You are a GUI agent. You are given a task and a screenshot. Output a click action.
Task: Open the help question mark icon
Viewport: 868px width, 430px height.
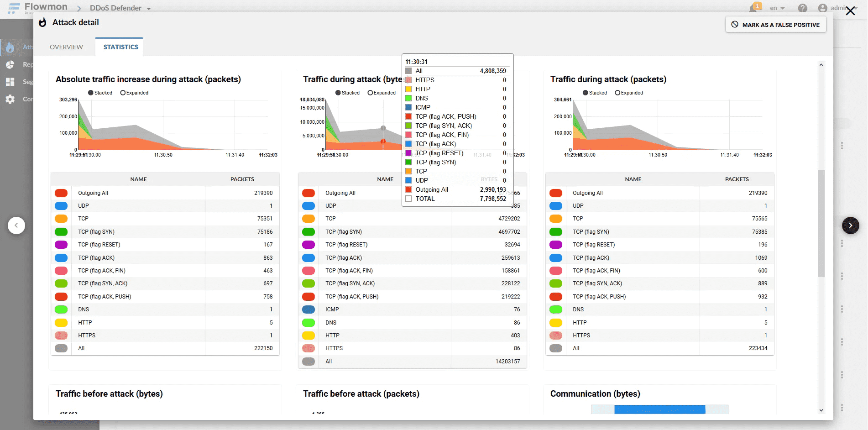point(802,8)
